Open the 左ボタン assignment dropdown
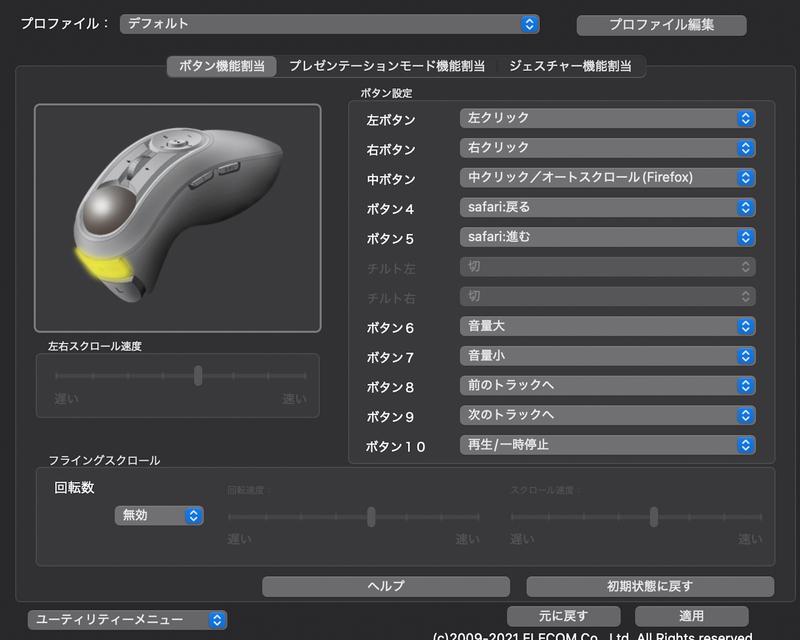The height and width of the screenshot is (640, 800). click(608, 117)
